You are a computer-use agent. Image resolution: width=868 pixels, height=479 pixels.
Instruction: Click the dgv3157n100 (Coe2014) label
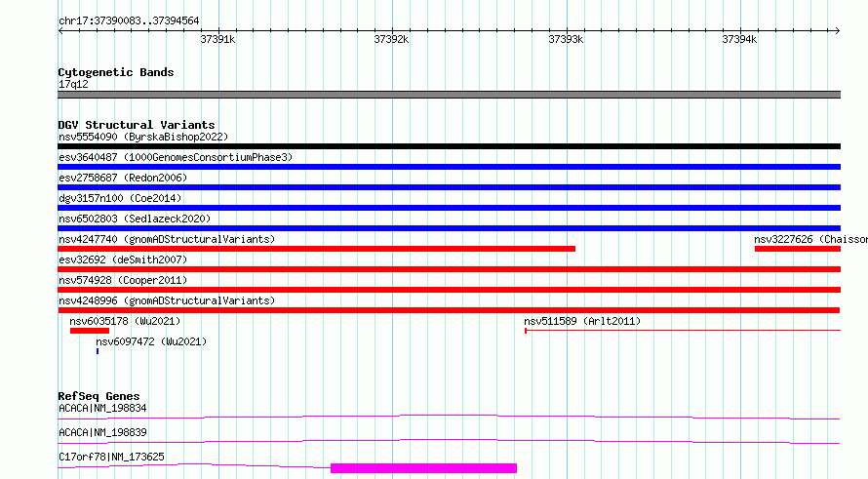click(x=120, y=198)
